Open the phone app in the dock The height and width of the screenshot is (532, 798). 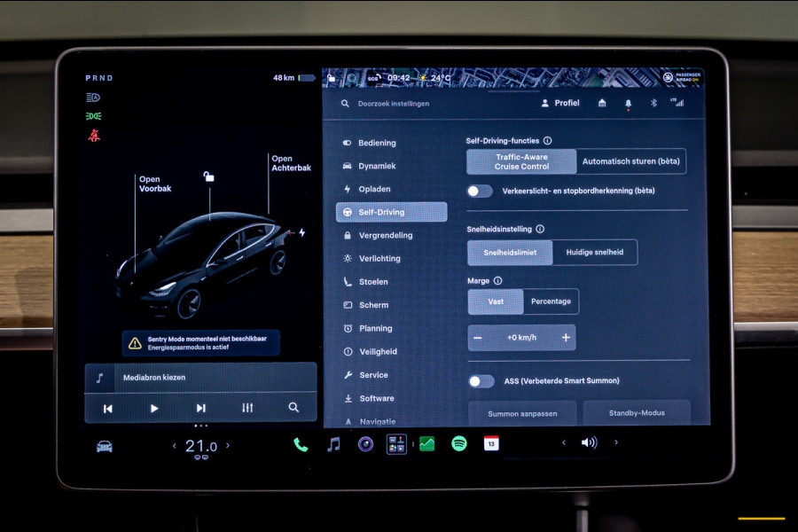[301, 445]
